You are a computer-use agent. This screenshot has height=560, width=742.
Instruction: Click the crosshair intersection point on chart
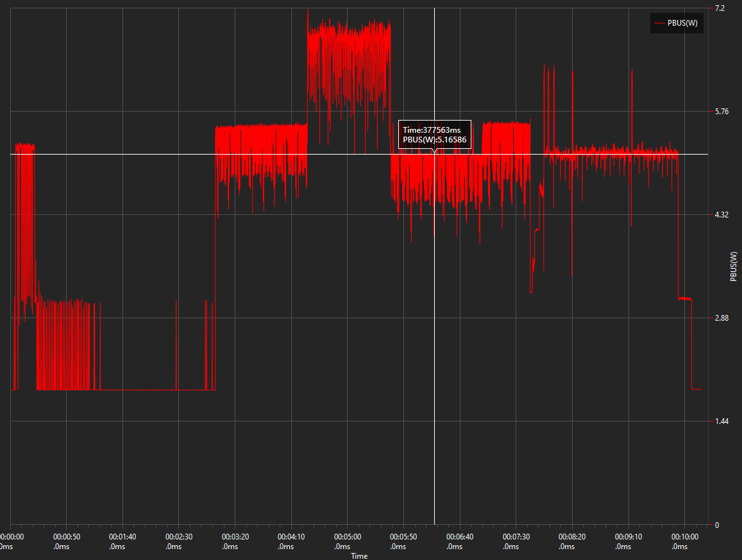[435, 154]
